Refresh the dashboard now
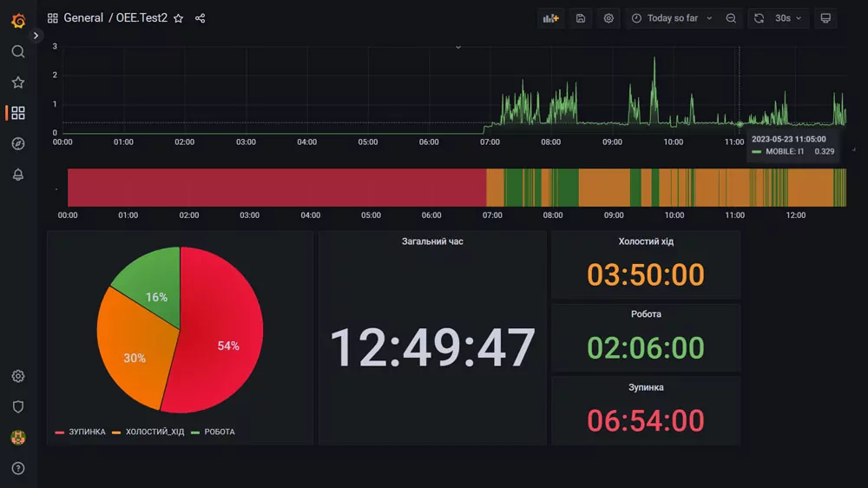868x488 pixels. pos(759,18)
